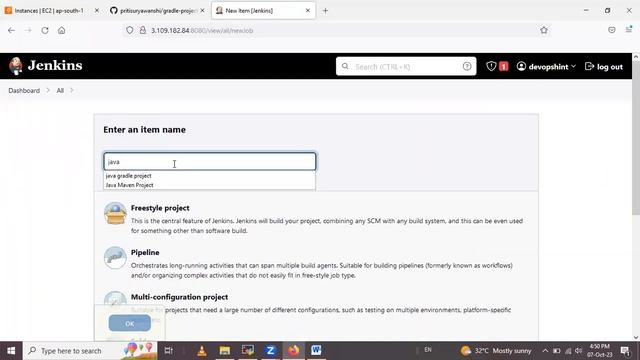Open a new browser tab
640x360 pixels.
(x=325, y=11)
